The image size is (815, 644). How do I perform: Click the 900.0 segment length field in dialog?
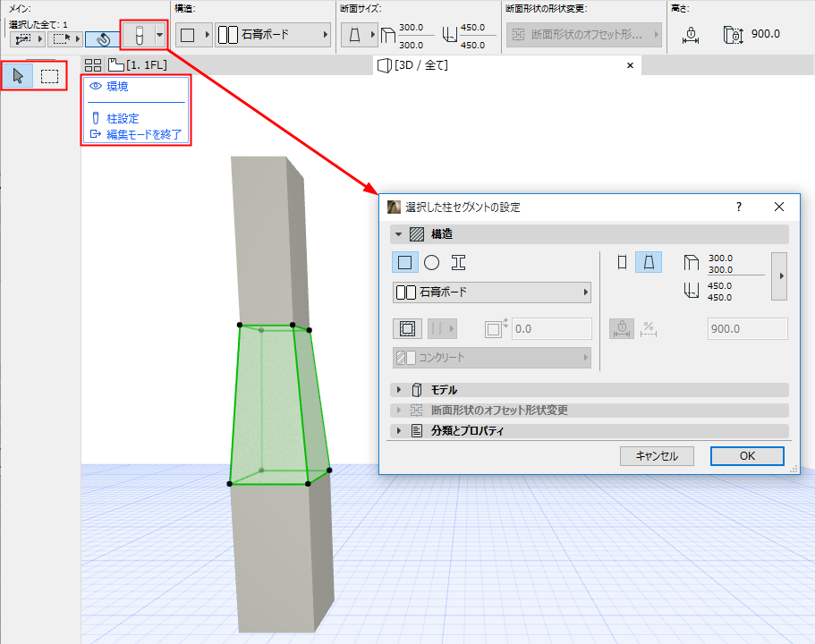(747, 329)
